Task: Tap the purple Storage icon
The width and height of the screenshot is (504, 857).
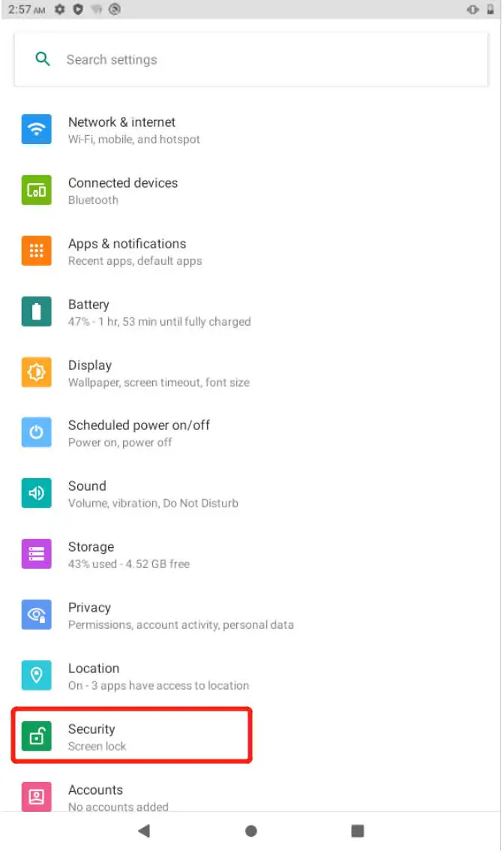Action: 37,554
